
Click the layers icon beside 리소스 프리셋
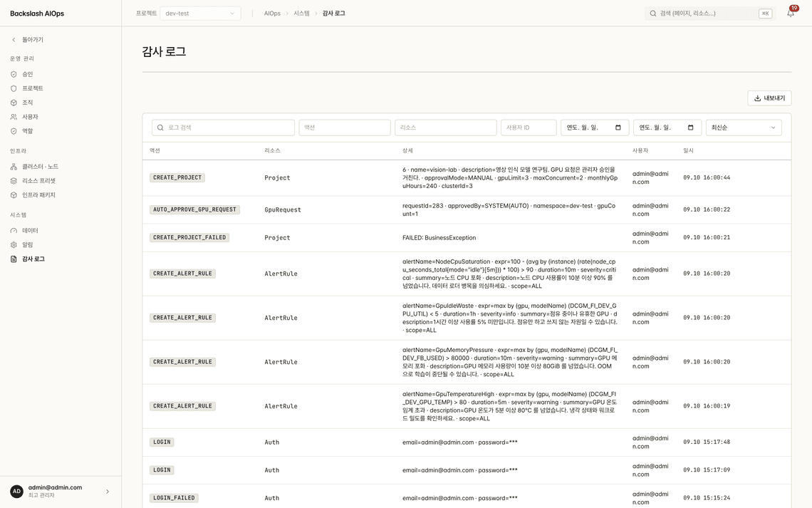pyautogui.click(x=14, y=181)
